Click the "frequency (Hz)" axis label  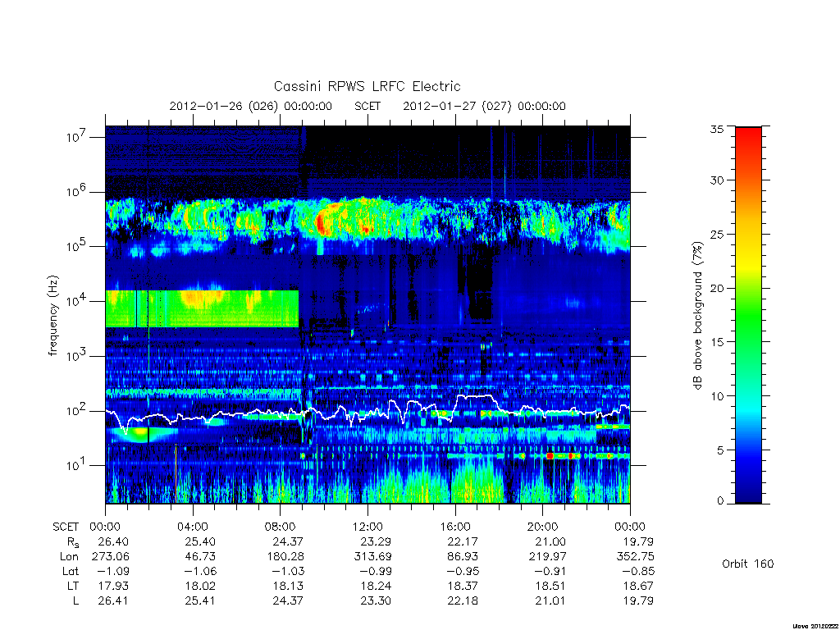tap(52, 316)
